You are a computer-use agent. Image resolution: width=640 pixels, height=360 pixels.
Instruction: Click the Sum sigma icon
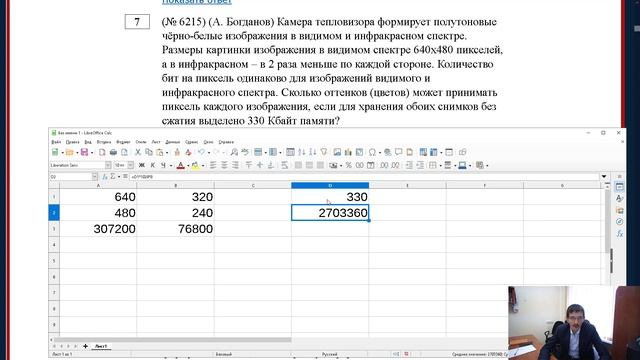pyautogui.click(x=113, y=177)
